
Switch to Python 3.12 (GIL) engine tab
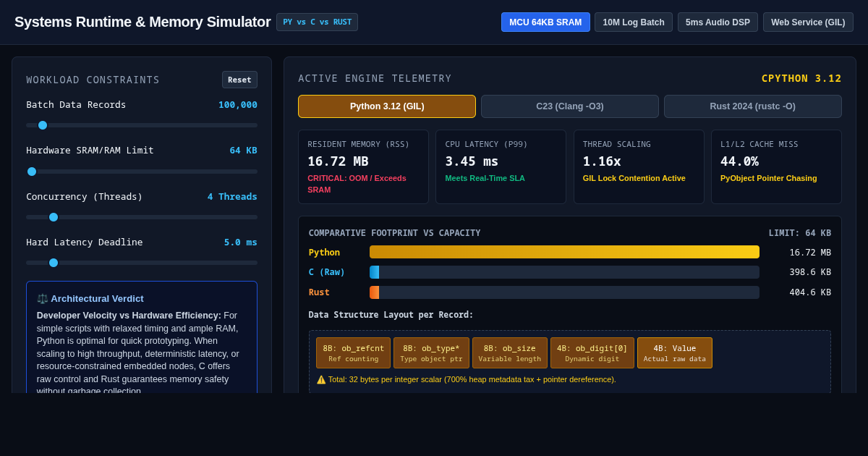(387, 106)
